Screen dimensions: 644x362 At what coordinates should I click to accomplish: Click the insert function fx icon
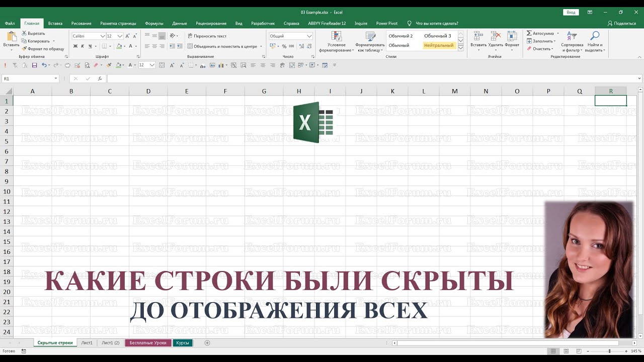(x=100, y=78)
